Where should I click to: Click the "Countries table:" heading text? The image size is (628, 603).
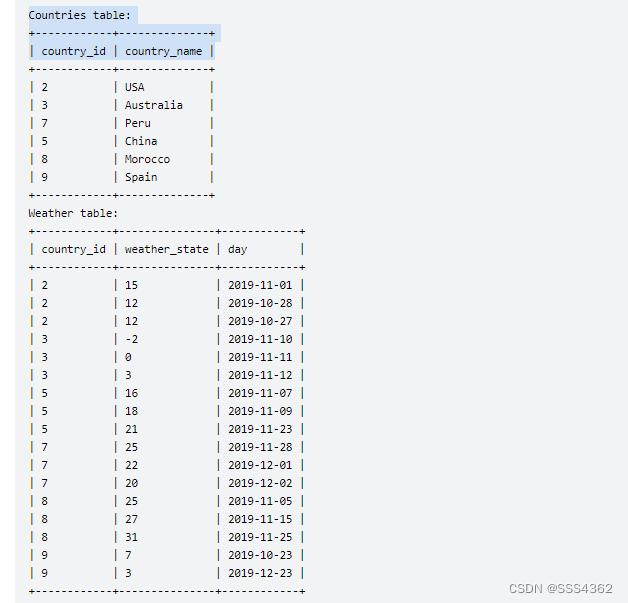pos(79,15)
